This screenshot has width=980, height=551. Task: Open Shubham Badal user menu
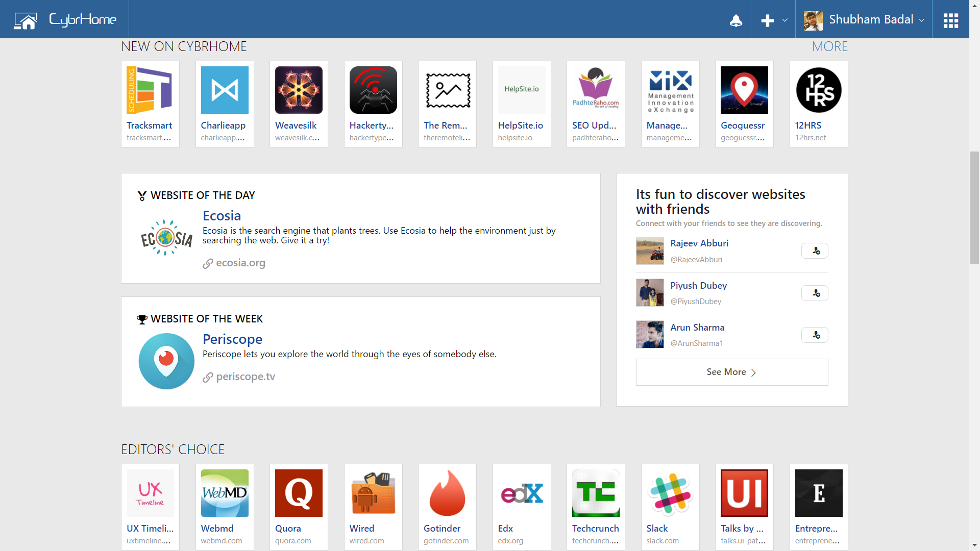(864, 20)
